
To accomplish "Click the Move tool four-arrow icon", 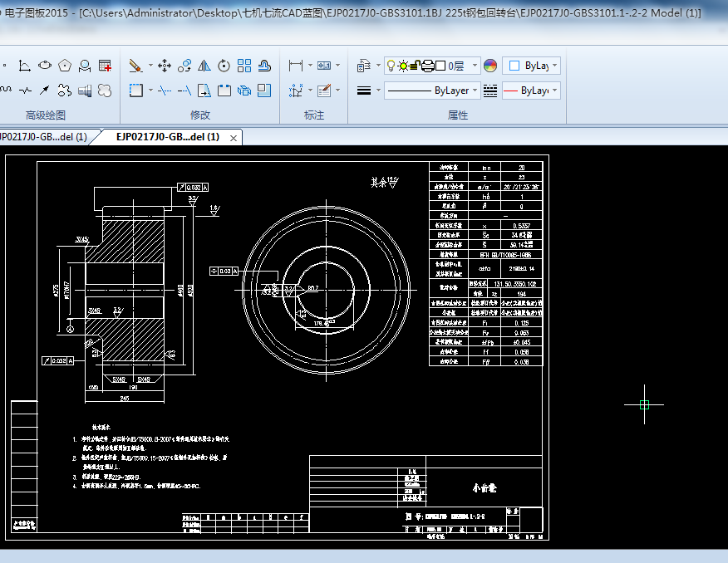I will (165, 65).
